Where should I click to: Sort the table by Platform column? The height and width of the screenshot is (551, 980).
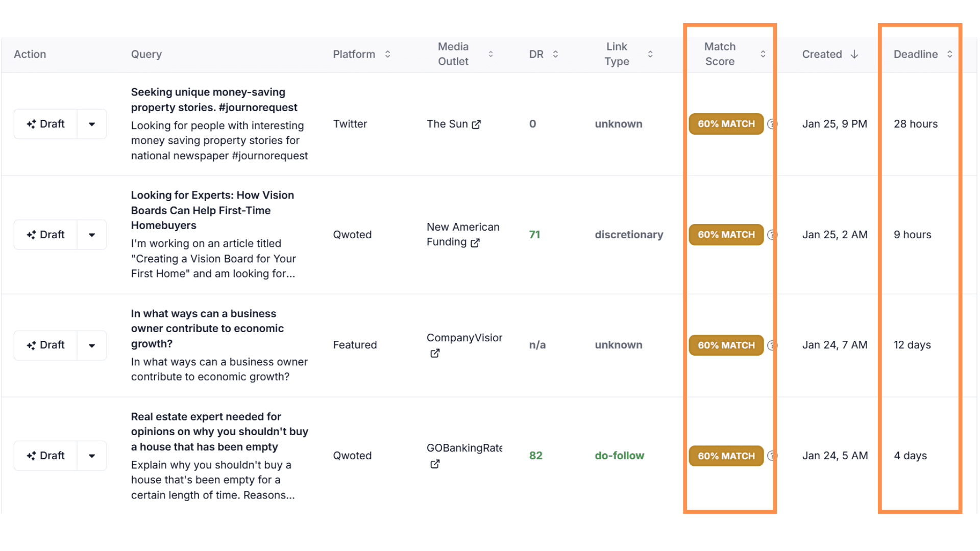(x=388, y=54)
